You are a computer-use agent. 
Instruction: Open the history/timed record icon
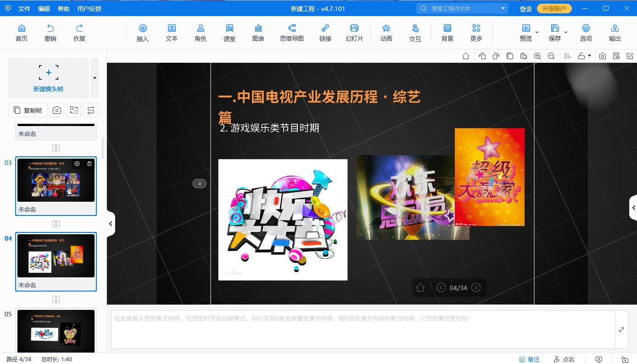tap(616, 56)
